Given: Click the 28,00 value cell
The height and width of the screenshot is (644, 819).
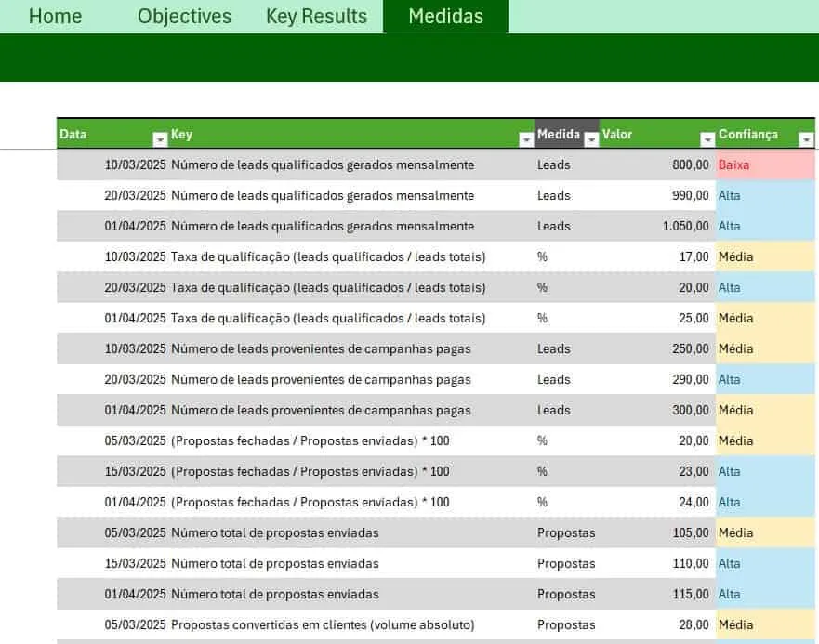Looking at the screenshot, I should click(x=657, y=624).
